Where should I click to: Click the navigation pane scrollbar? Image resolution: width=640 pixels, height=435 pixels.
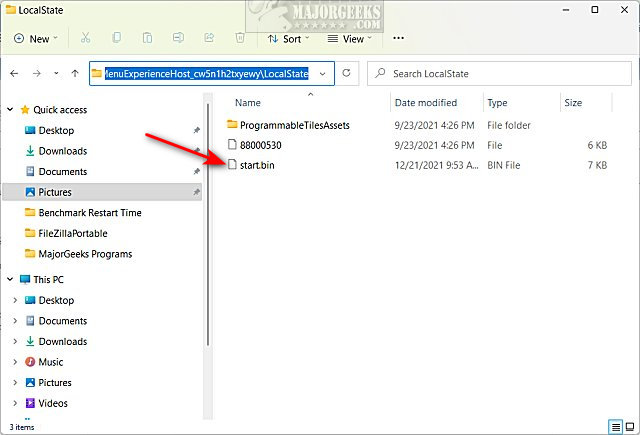point(208,224)
